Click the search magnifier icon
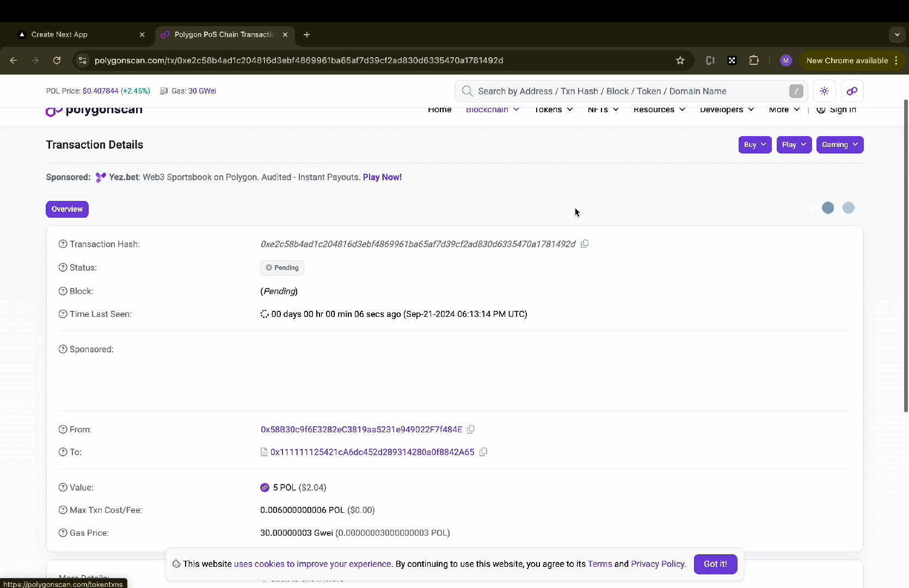The width and height of the screenshot is (909, 588). (x=467, y=91)
